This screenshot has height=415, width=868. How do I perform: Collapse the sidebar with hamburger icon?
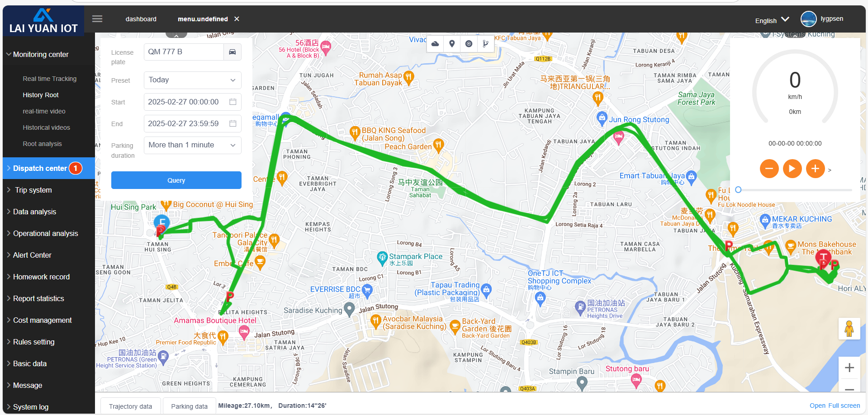pos(97,19)
